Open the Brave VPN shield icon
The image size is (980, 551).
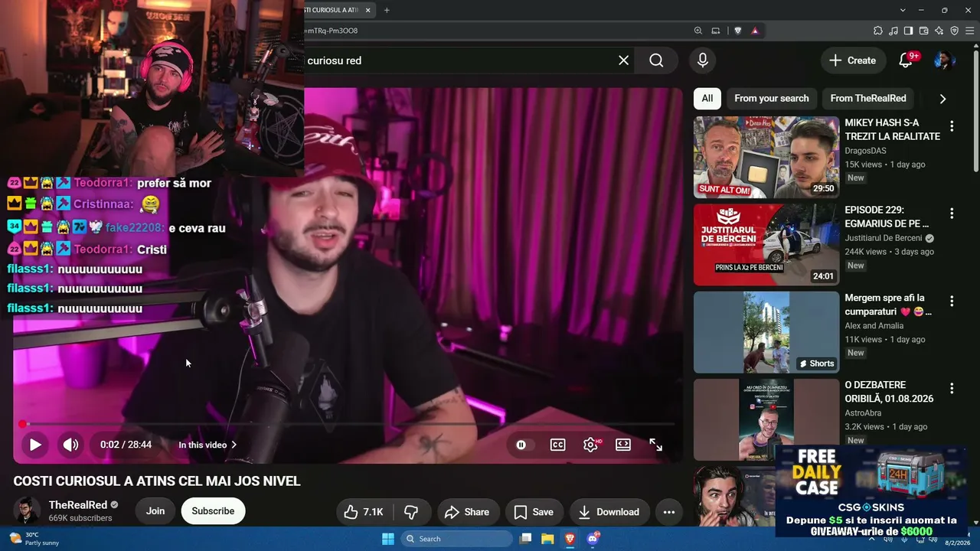tap(954, 31)
